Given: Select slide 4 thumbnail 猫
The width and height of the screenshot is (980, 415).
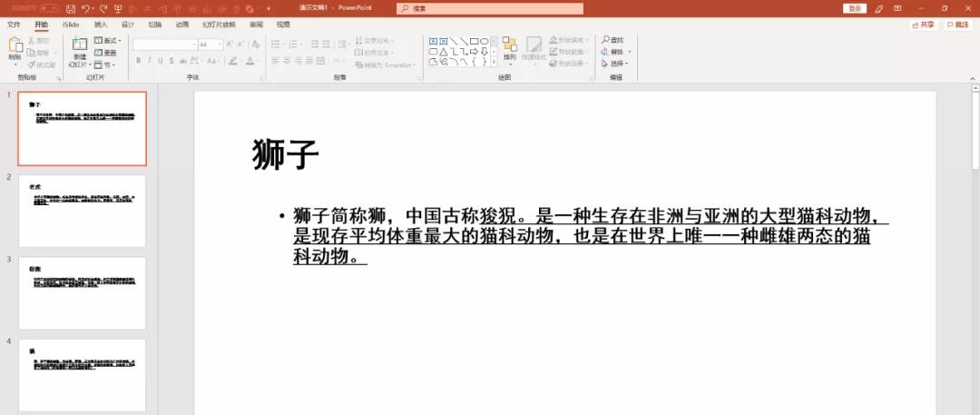Looking at the screenshot, I should pos(82,376).
